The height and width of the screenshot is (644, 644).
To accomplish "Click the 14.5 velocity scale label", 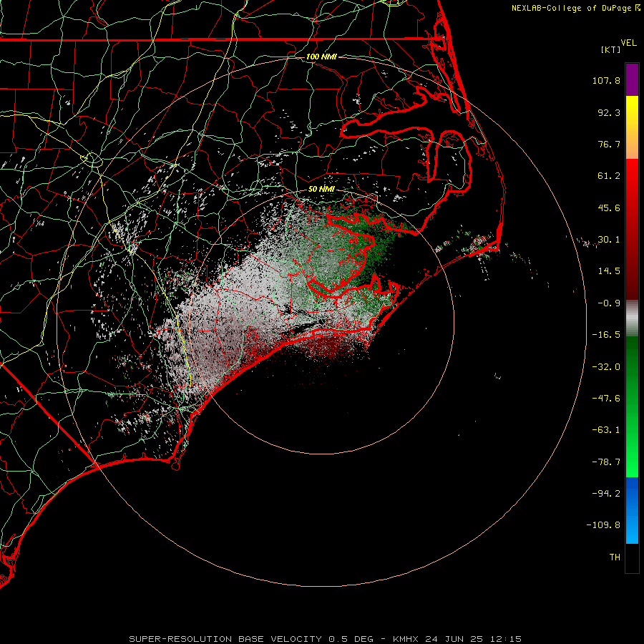I will tap(609, 271).
